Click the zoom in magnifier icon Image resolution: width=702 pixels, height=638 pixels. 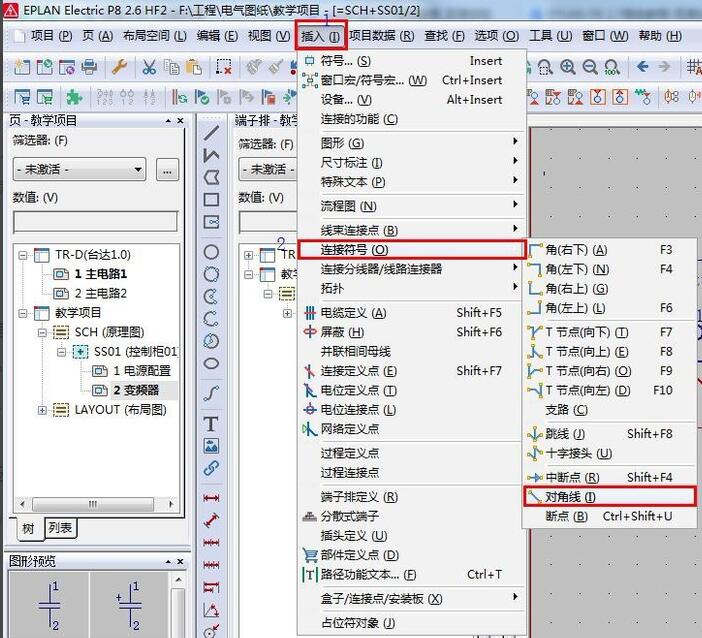[x=568, y=67]
